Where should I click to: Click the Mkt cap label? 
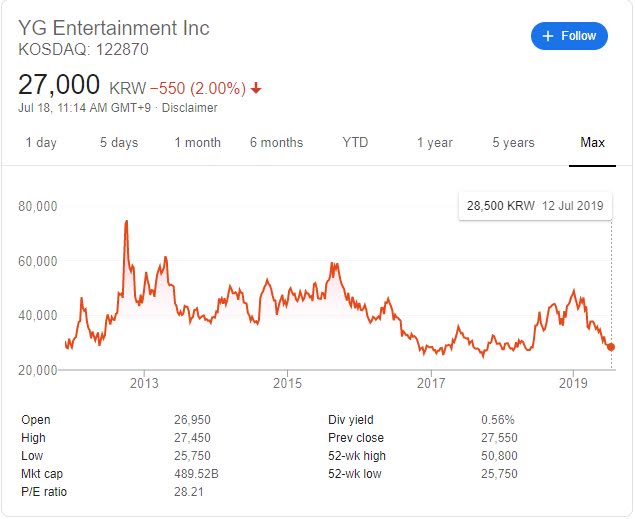pyautogui.click(x=42, y=474)
